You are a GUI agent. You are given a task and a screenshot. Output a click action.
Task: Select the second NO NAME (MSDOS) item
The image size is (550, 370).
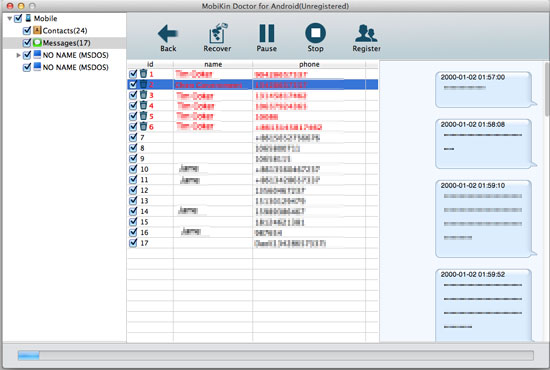pyautogui.click(x=75, y=67)
